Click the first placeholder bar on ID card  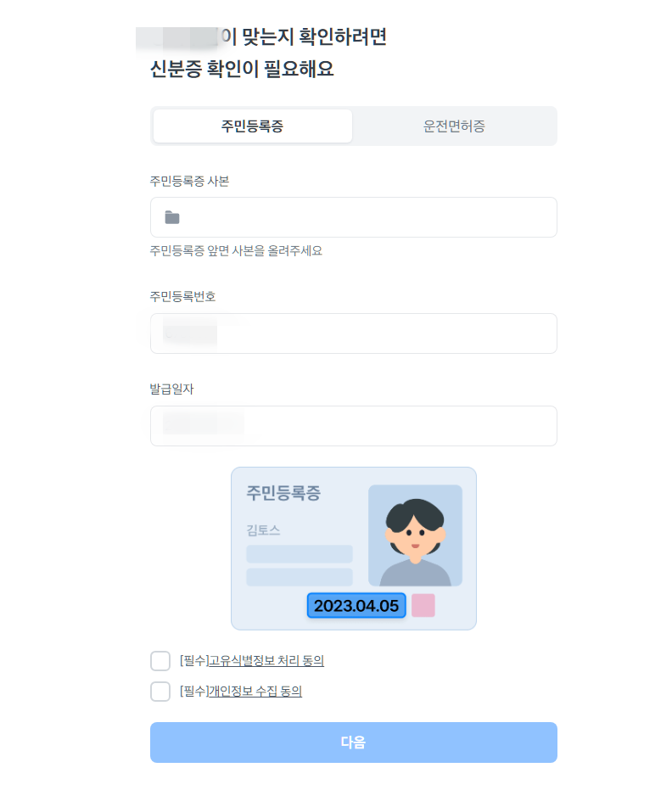pyautogui.click(x=300, y=554)
